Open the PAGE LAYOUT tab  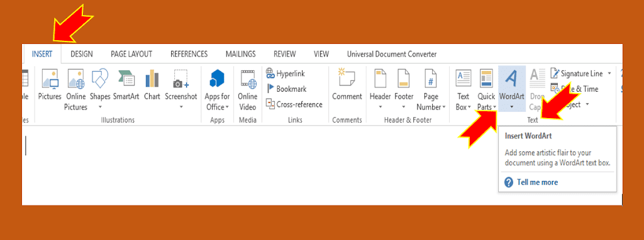coord(131,54)
